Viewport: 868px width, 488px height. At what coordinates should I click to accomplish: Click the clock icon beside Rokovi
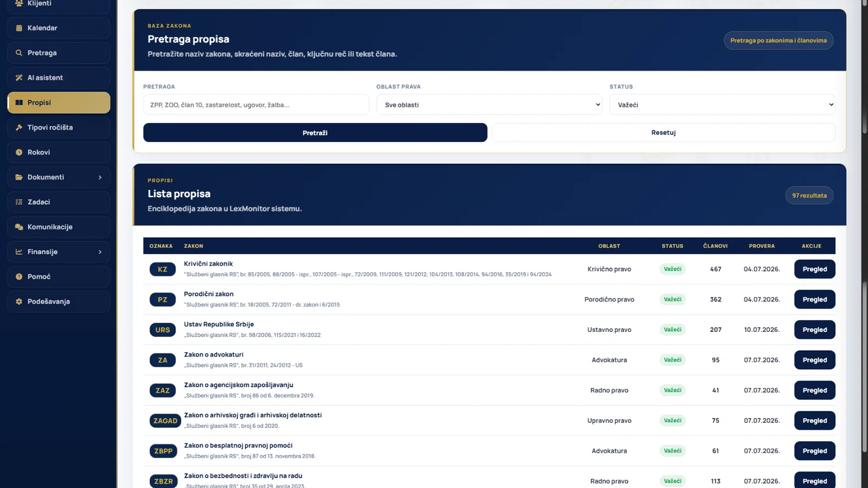[x=19, y=152]
